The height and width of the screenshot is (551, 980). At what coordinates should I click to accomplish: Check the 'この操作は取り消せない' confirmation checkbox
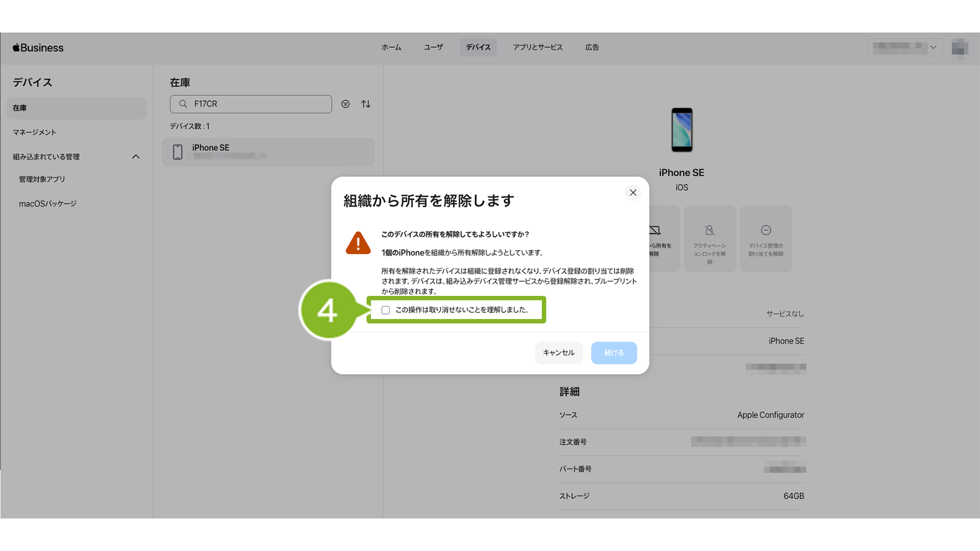click(386, 310)
